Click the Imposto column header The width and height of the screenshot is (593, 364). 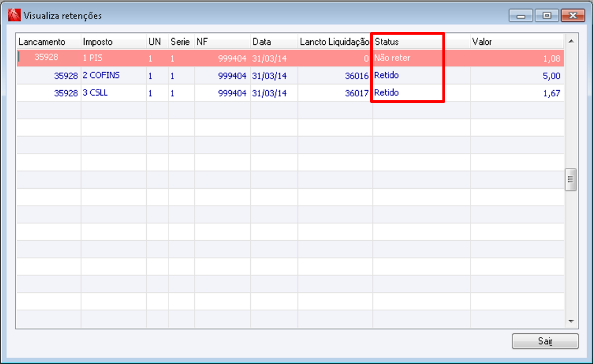[x=114, y=41]
